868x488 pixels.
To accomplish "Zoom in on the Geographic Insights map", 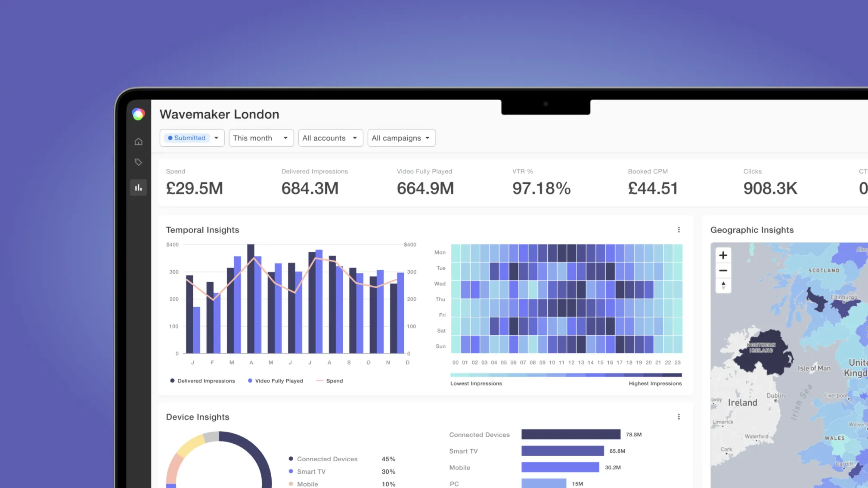I will click(x=723, y=255).
